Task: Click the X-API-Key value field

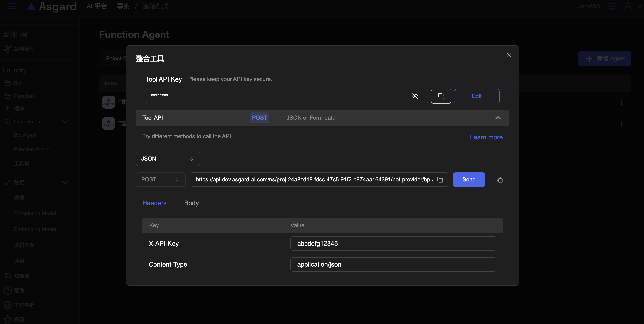Action: [393, 243]
